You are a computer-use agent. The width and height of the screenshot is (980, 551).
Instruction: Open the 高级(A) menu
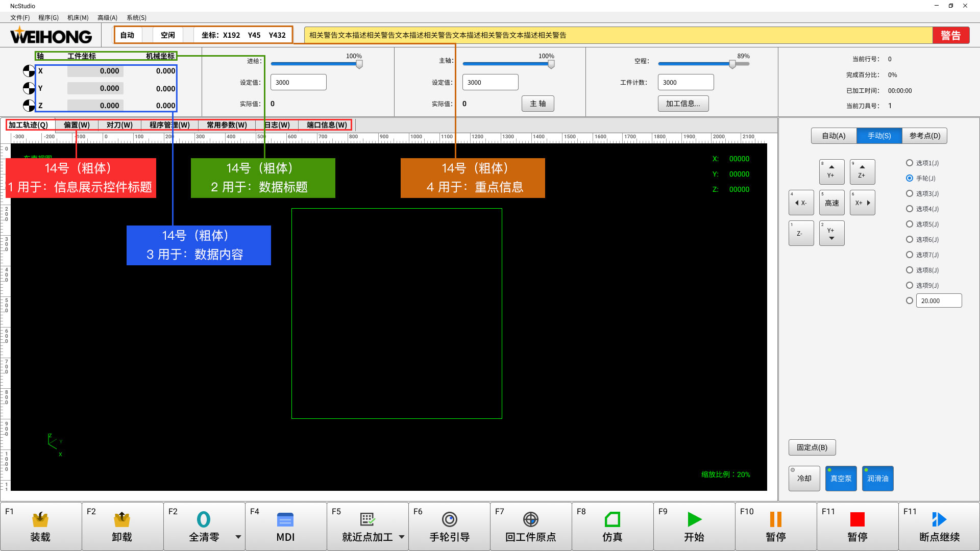click(x=107, y=17)
